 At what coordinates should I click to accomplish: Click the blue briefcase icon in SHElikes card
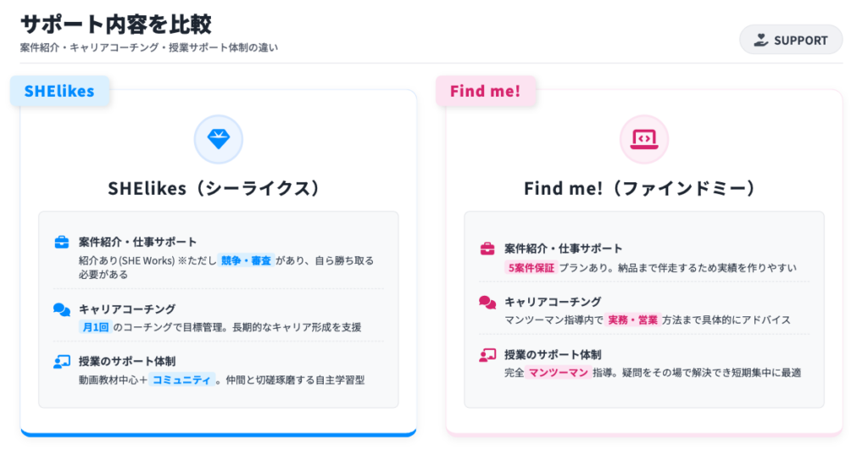pyautogui.click(x=62, y=242)
